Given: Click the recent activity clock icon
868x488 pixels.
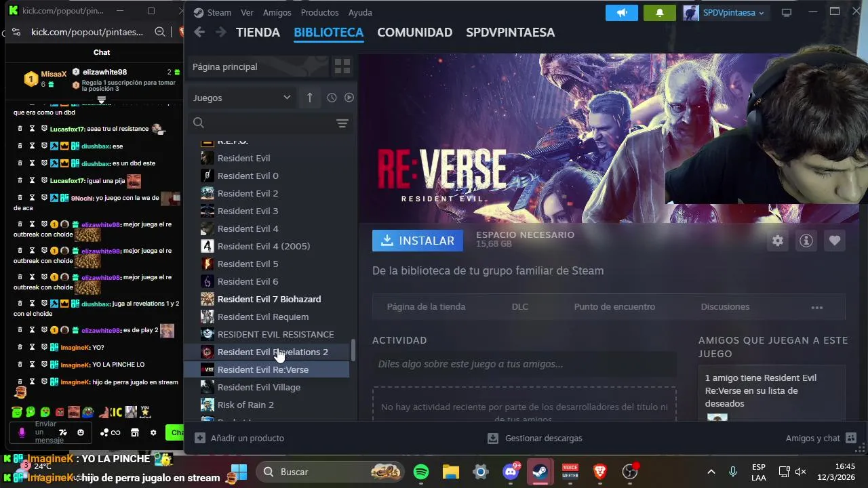Looking at the screenshot, I should [332, 98].
